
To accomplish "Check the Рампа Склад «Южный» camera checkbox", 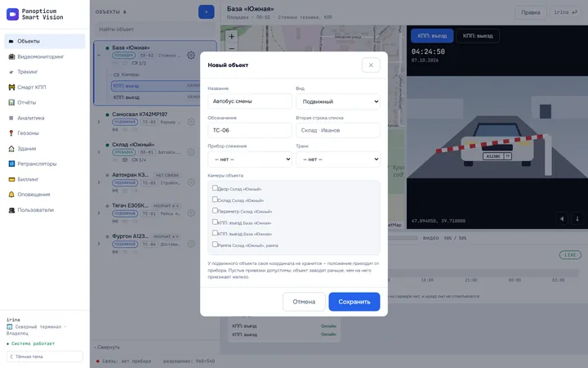I will pyautogui.click(x=215, y=244).
